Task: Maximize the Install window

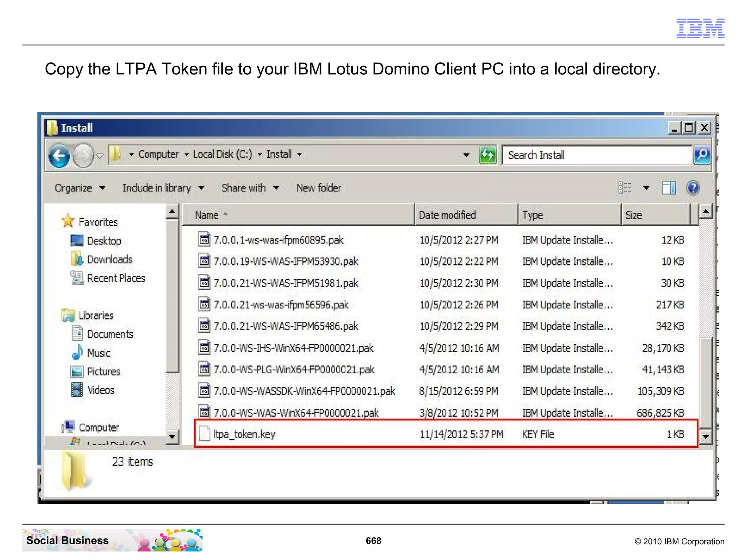Action: tap(689, 128)
